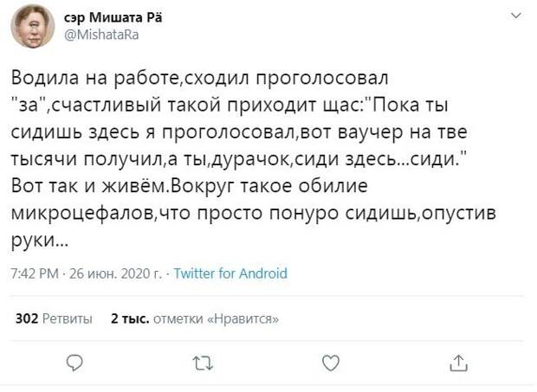The width and height of the screenshot is (537, 392).
Task: Reply to the tweet with speech bubble icon
Action: pyautogui.click(x=74, y=363)
